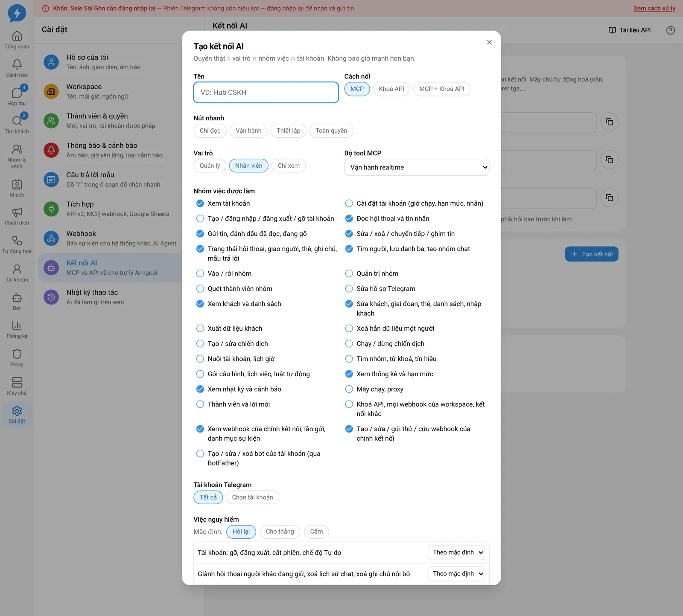Check Quản trị nhóm checkbox
Viewport: 683px width, 616px height.
tap(349, 273)
